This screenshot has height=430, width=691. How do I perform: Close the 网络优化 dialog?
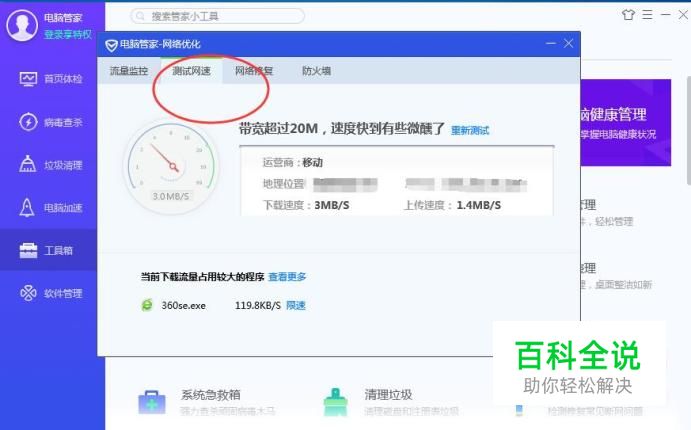(568, 43)
